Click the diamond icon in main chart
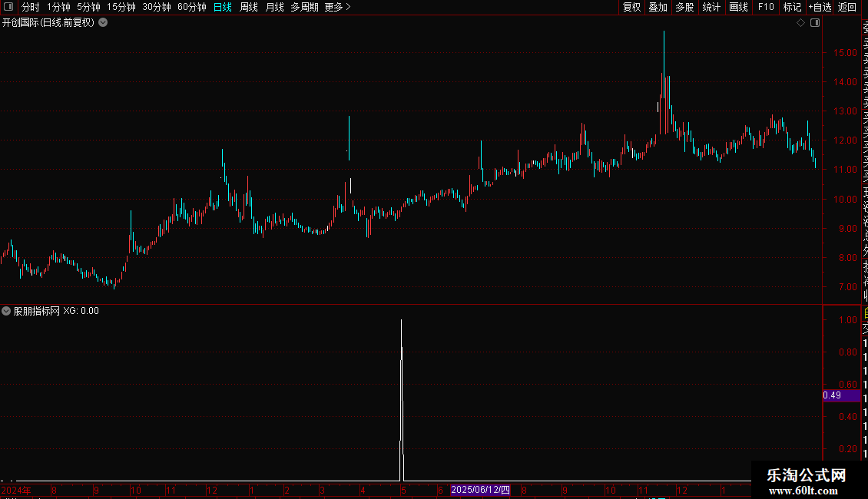The width and height of the screenshot is (868, 499). 800,23
